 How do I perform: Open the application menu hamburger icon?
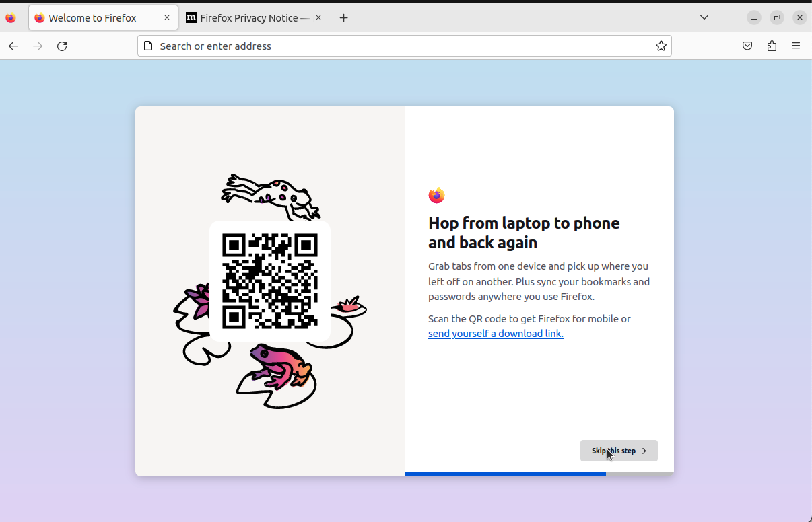tap(796, 46)
